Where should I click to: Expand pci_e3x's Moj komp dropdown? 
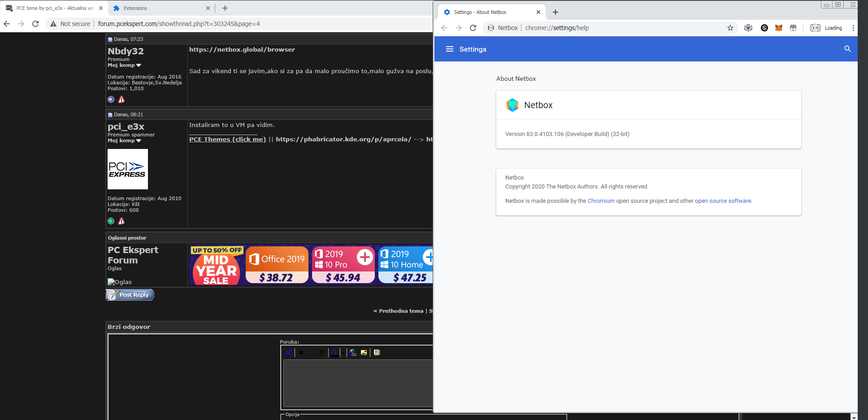[x=139, y=141]
